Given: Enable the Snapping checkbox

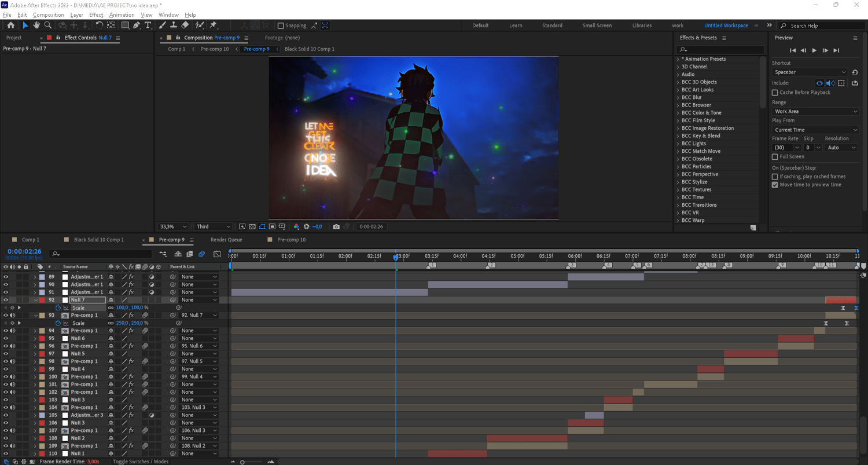Looking at the screenshot, I should pyautogui.click(x=281, y=25).
